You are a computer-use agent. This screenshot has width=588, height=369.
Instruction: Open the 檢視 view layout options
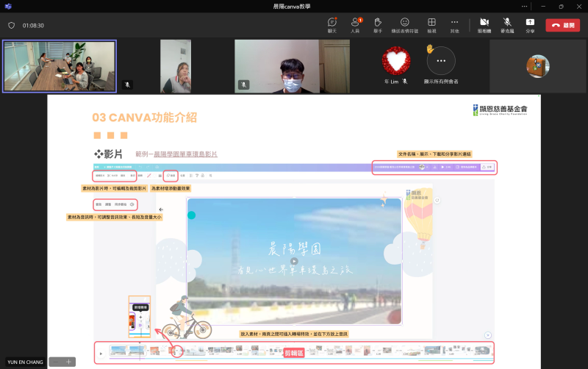(431, 25)
